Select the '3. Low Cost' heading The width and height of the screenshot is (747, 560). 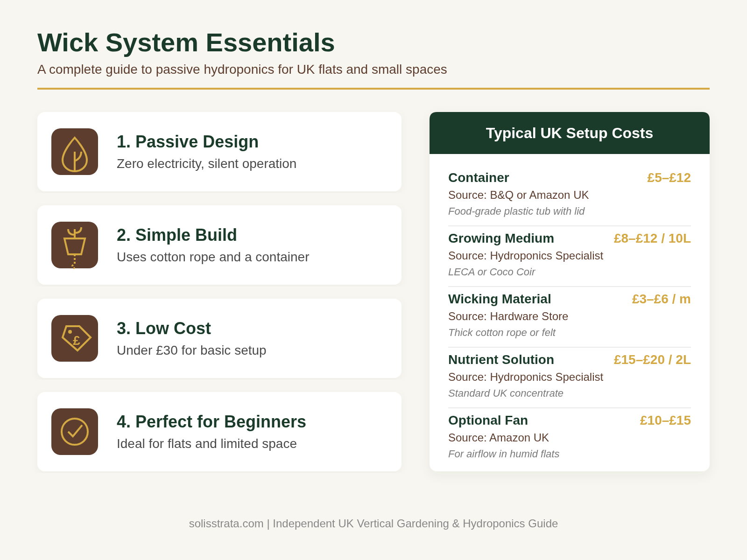tap(164, 329)
